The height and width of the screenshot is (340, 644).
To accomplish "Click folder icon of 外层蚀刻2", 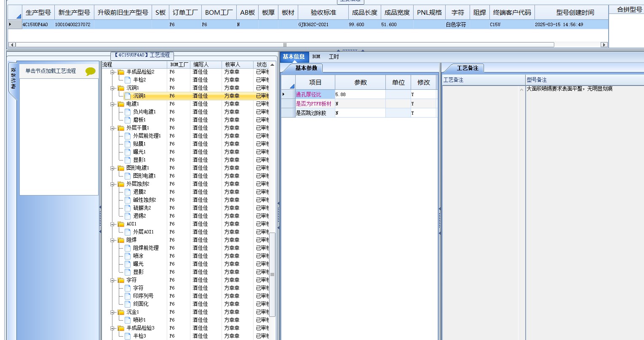I will [121, 184].
